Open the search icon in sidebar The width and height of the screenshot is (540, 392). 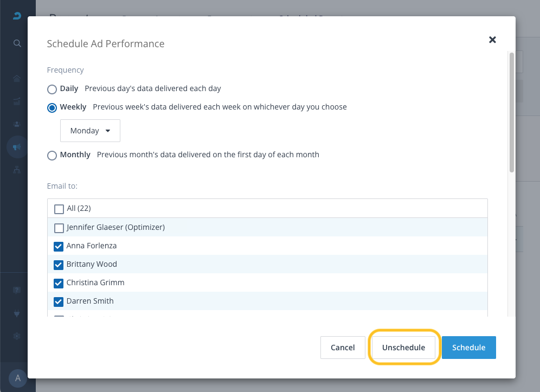click(17, 43)
